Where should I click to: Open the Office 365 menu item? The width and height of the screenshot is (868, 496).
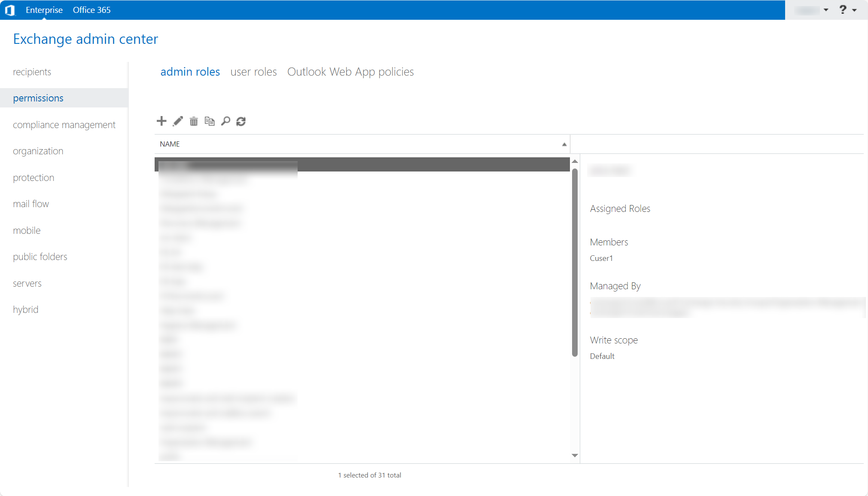click(91, 10)
